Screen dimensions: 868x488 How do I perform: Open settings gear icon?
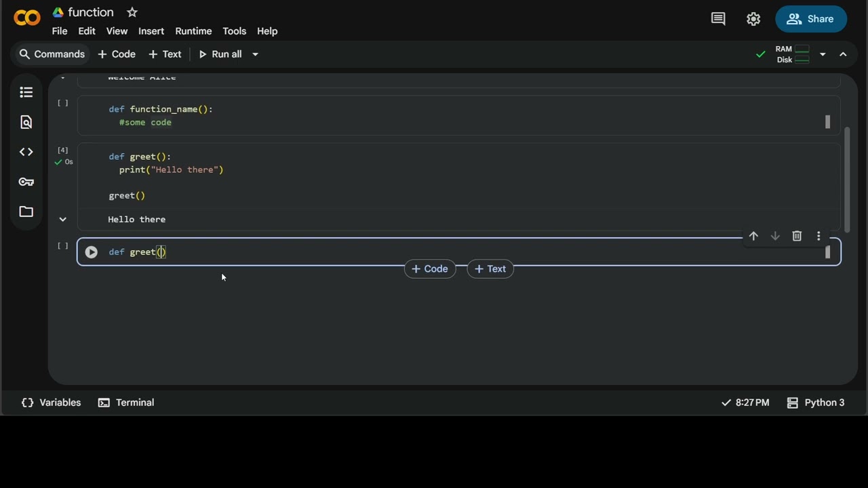coord(753,19)
